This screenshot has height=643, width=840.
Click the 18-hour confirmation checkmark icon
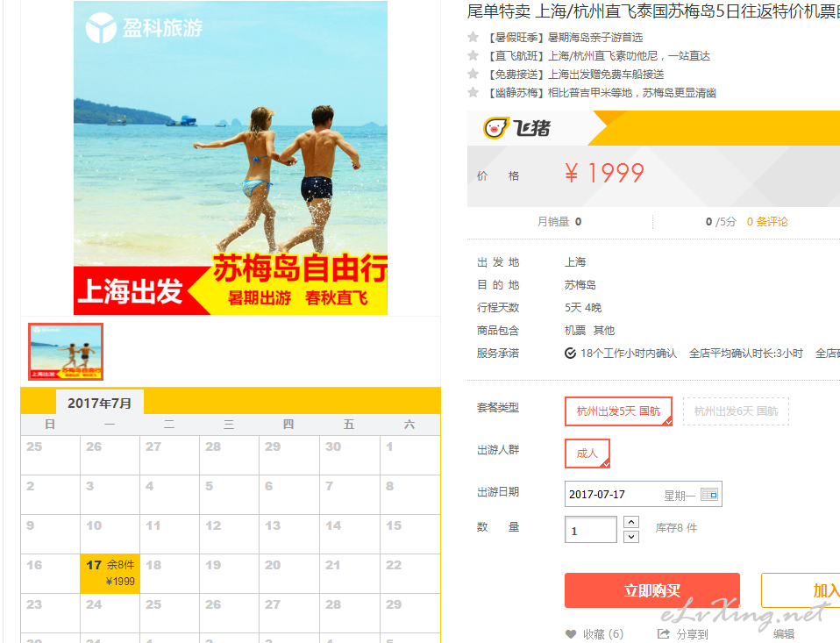(570, 354)
